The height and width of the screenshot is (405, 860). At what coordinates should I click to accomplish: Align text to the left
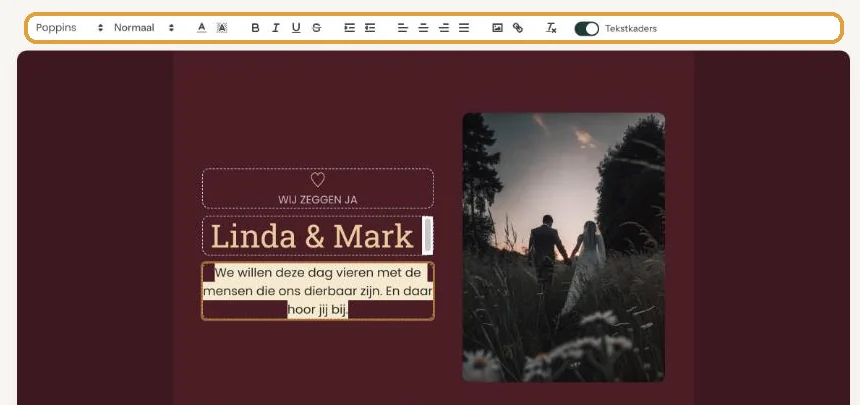coord(403,27)
